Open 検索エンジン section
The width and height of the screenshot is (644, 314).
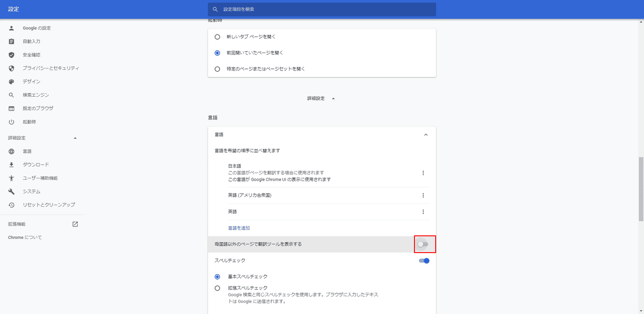click(36, 95)
